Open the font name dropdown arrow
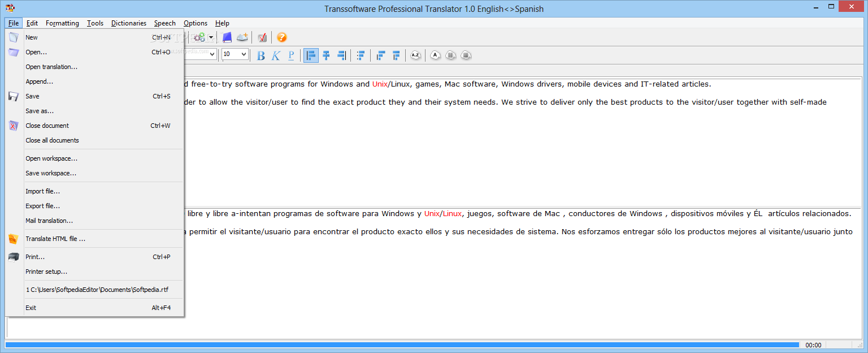868x353 pixels. click(x=212, y=54)
